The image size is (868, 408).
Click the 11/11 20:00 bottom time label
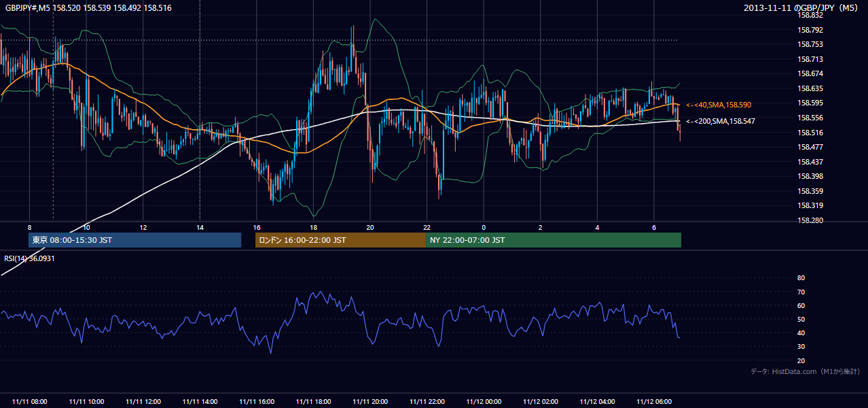pyautogui.click(x=370, y=402)
